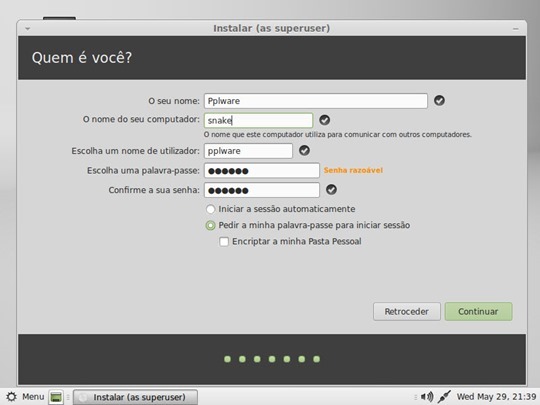Open the volume control in the system tray
540x405 pixels.
(427, 397)
